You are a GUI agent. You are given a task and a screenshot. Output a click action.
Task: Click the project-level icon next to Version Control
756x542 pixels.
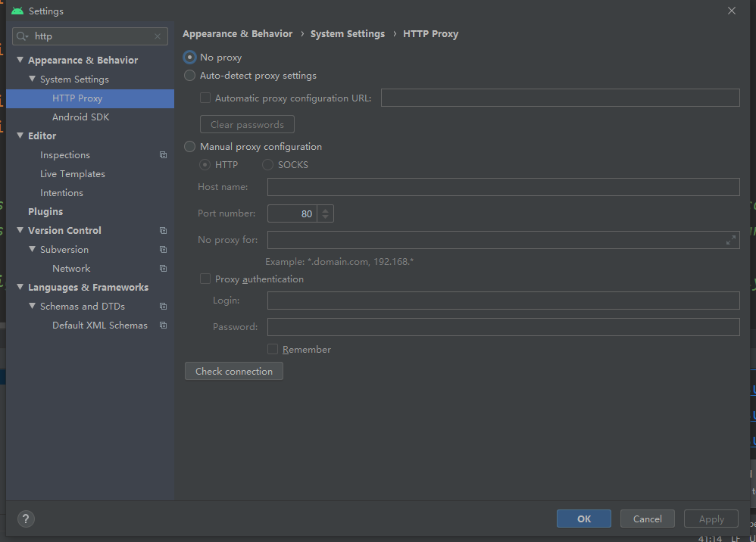[164, 230]
